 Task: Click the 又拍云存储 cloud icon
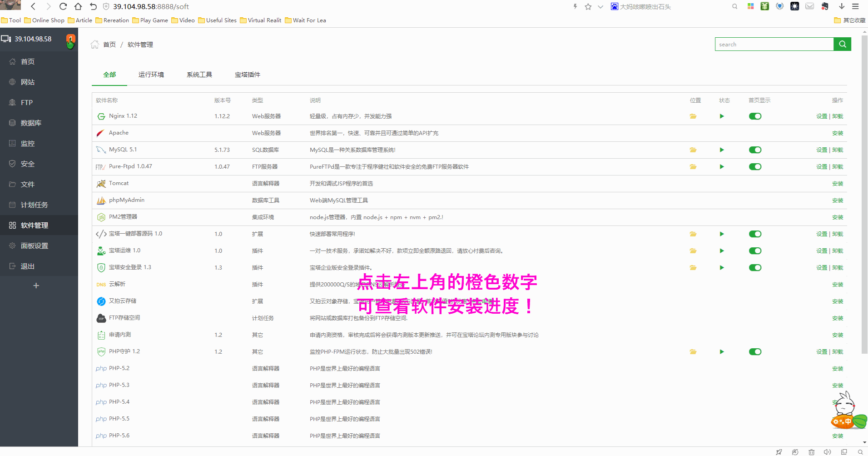tap(101, 301)
